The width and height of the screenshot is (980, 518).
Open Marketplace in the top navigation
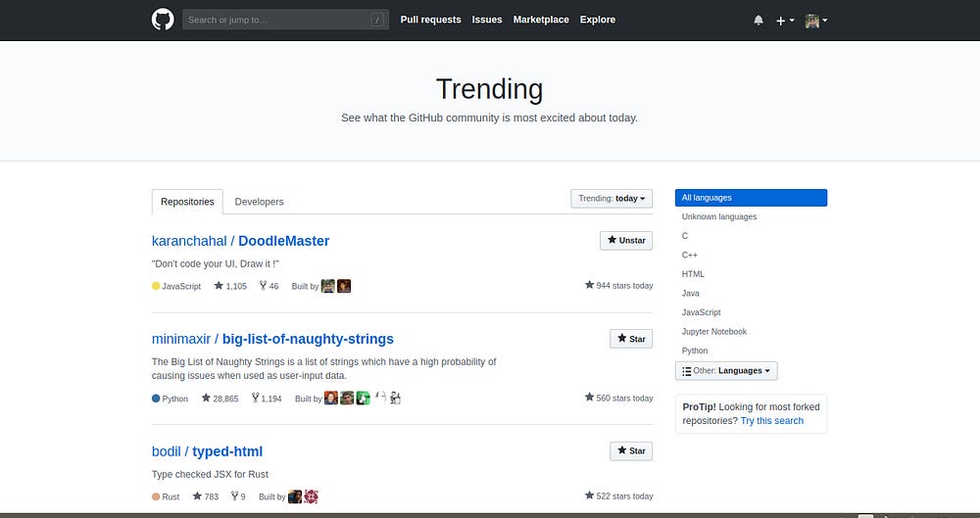click(541, 20)
